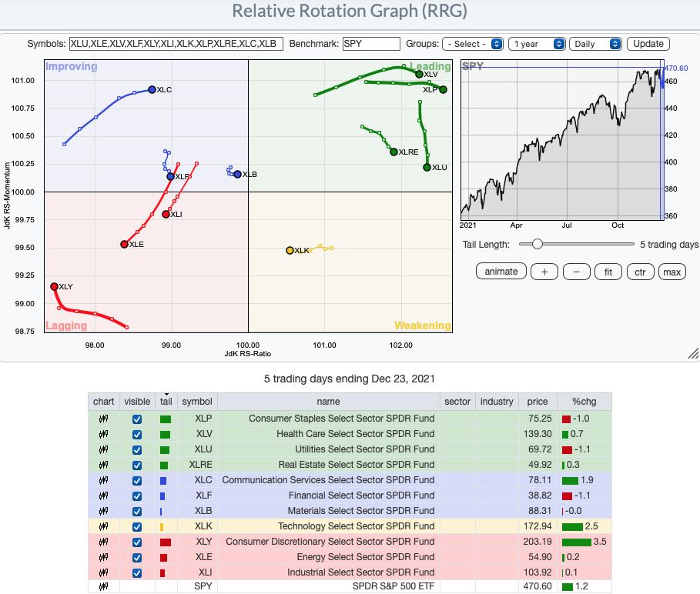Open chart icon for SPY row

pos(103,586)
